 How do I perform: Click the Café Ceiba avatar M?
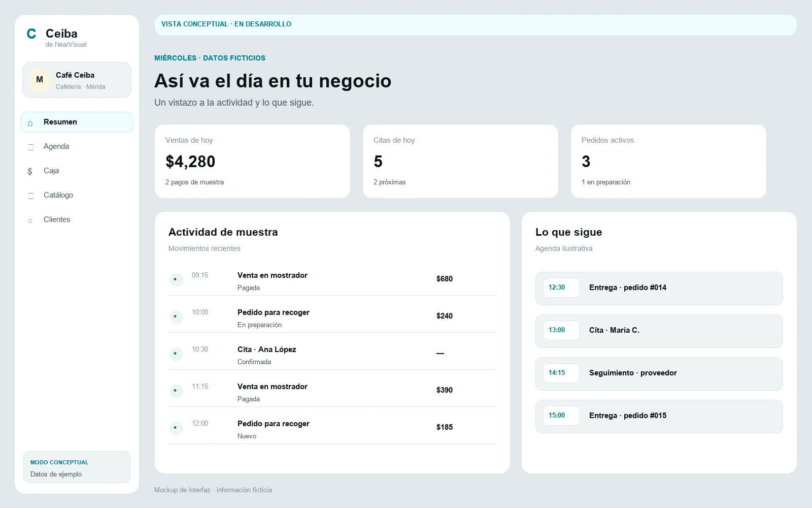tap(40, 80)
